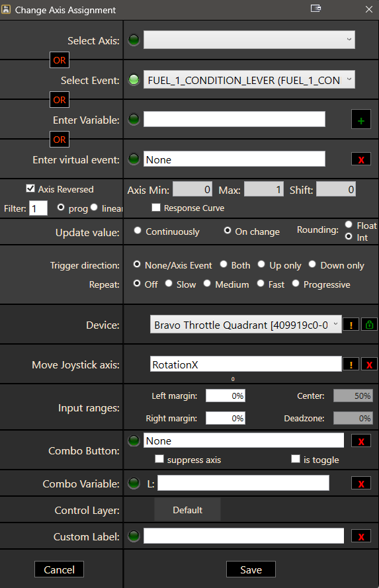
Task: Click the green lock icon beside Device
Action: (x=369, y=325)
